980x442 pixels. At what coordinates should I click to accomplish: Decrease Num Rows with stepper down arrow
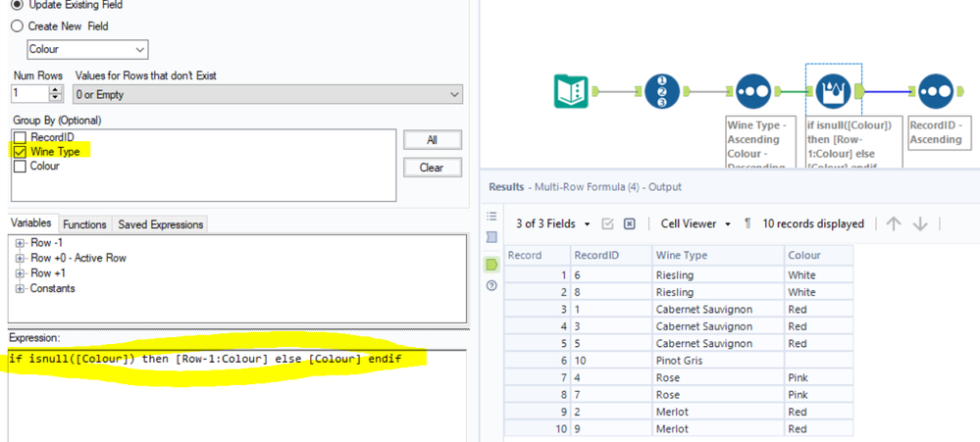[x=56, y=99]
